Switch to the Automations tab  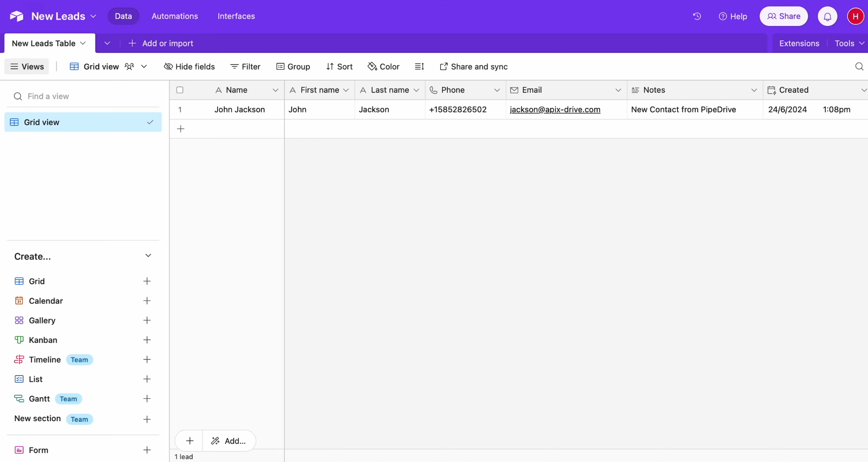[174, 16]
